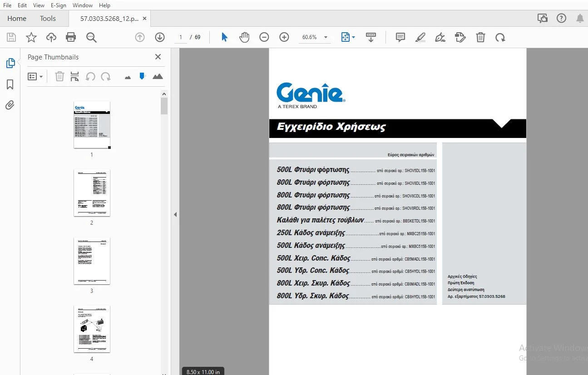Viewport: 588px width, 375px height.
Task: Activate the hand pan tool
Action: click(x=244, y=37)
